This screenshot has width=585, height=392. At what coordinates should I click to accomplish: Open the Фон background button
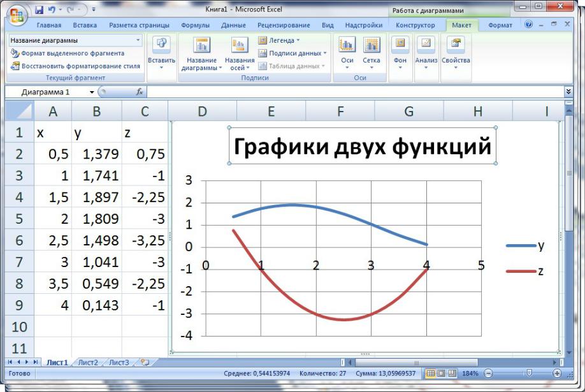(400, 54)
